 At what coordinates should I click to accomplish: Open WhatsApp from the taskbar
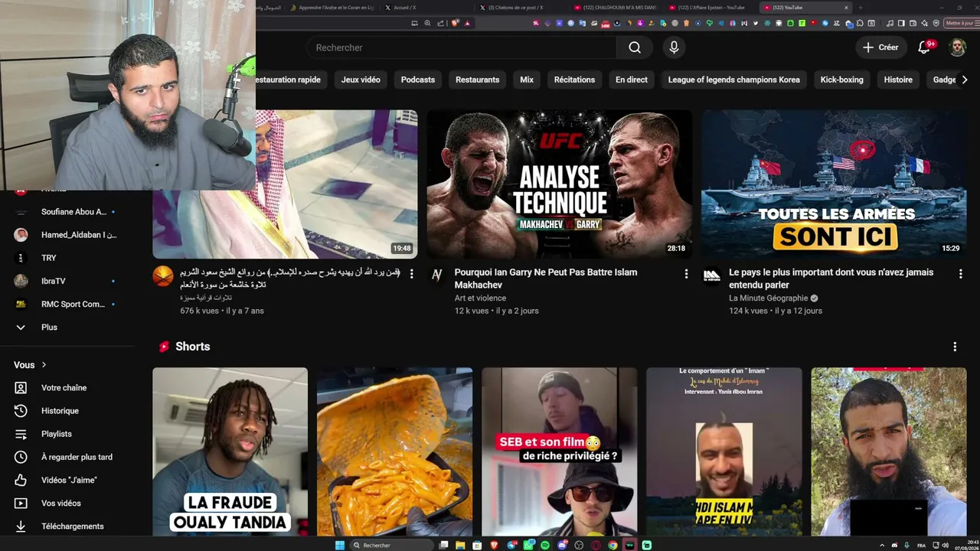tap(528, 545)
